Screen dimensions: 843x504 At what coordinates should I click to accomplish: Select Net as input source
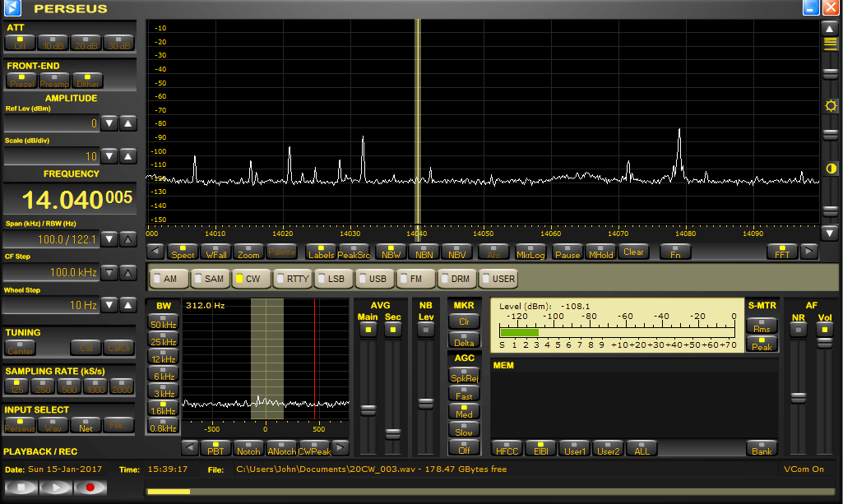pyautogui.click(x=86, y=425)
